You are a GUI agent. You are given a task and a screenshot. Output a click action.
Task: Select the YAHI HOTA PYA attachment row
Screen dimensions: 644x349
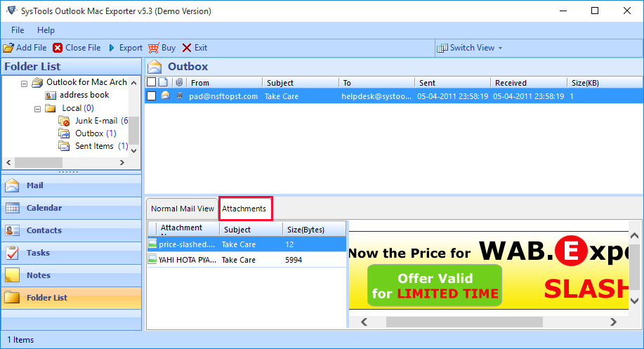click(x=247, y=260)
